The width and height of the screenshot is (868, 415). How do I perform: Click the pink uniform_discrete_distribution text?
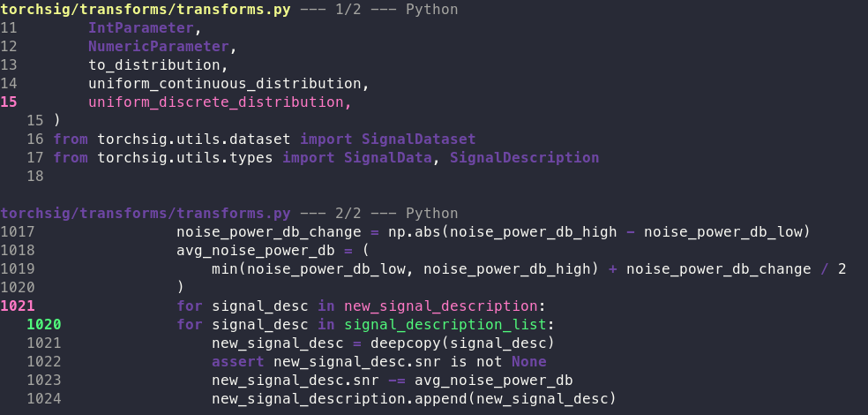point(220,102)
